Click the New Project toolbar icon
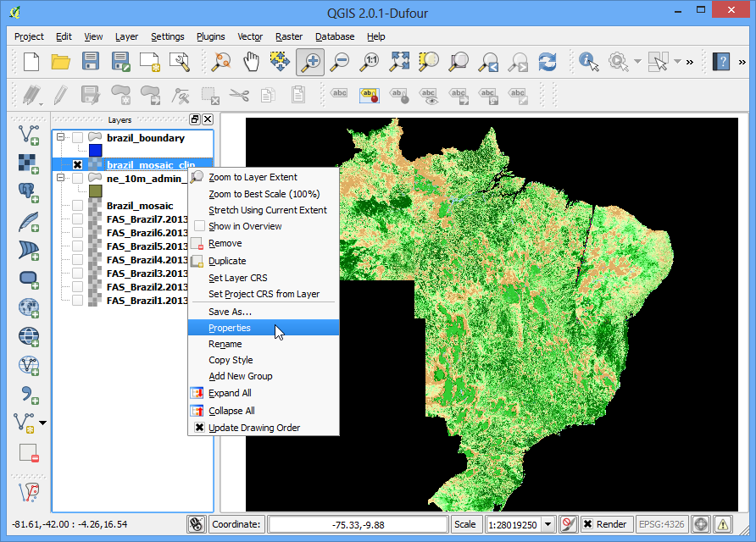756x542 pixels. (31, 62)
